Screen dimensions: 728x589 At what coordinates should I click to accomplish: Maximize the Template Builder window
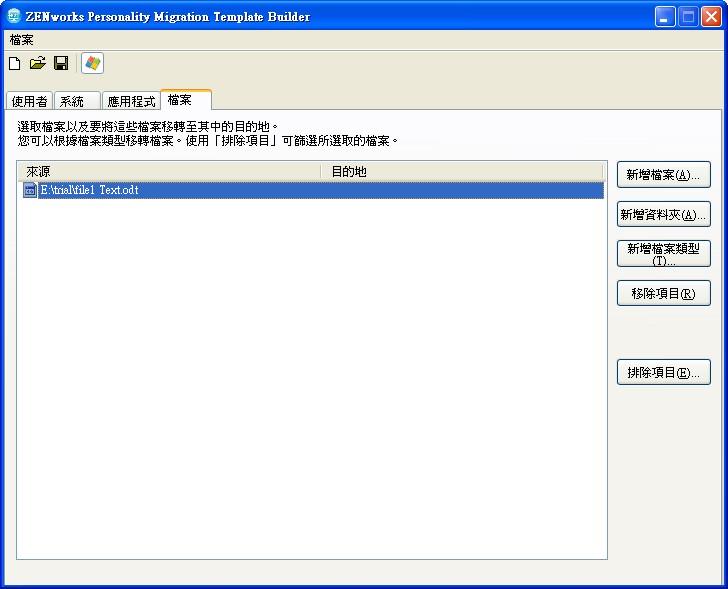688,17
